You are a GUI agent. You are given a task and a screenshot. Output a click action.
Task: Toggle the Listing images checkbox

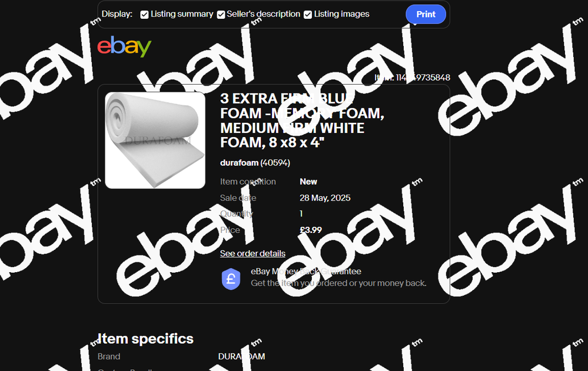pyautogui.click(x=308, y=15)
